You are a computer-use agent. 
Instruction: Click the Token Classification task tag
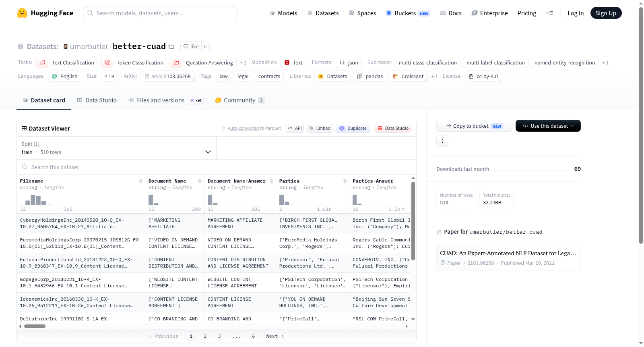coord(134,62)
